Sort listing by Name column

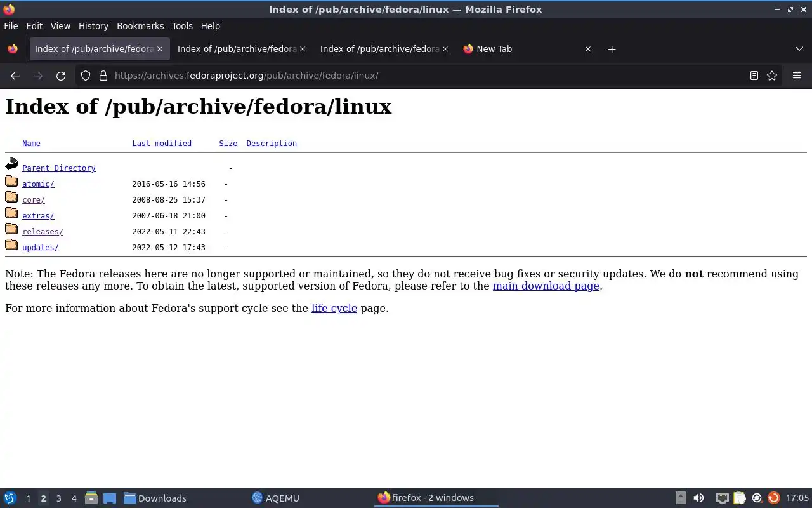pyautogui.click(x=31, y=144)
